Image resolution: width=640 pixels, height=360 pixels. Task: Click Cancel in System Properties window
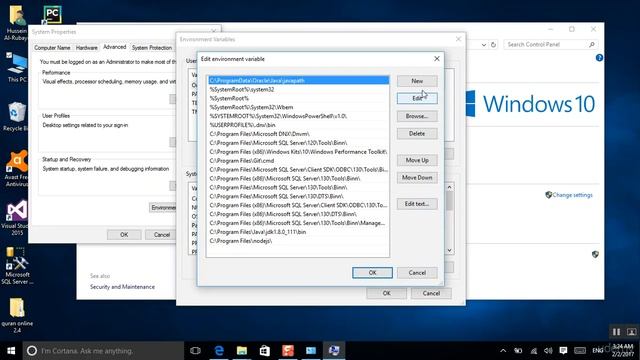[x=162, y=235]
